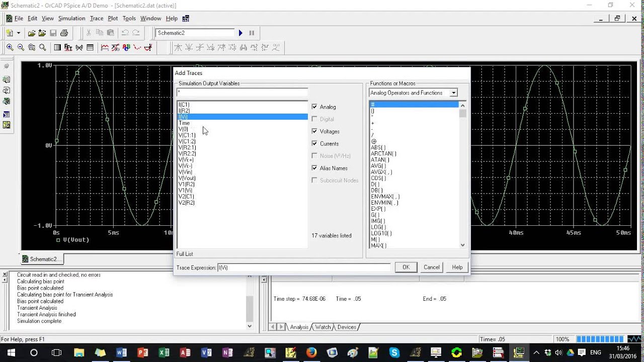Toggle the Analog checkbox
This screenshot has width=644, height=362.
pos(314,107)
